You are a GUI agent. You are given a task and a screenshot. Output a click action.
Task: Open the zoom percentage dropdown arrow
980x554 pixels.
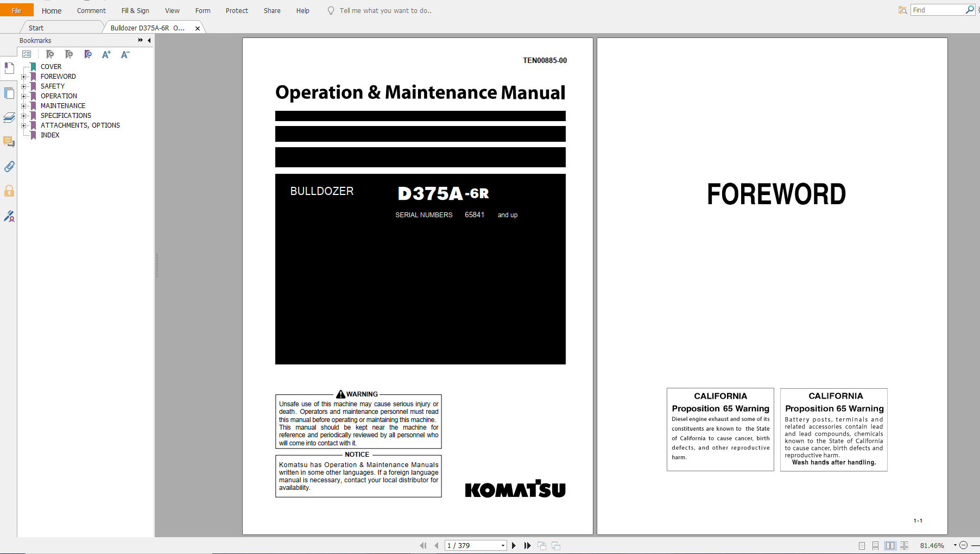(x=954, y=545)
